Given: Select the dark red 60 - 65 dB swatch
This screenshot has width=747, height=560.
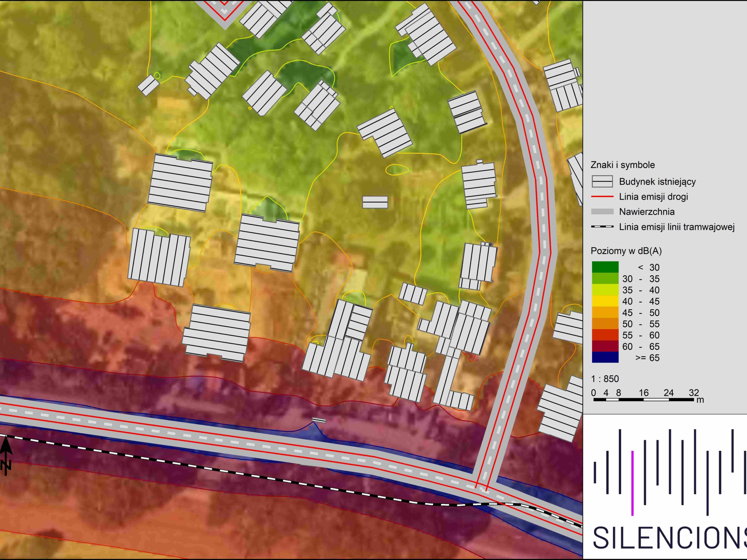Looking at the screenshot, I should (605, 346).
